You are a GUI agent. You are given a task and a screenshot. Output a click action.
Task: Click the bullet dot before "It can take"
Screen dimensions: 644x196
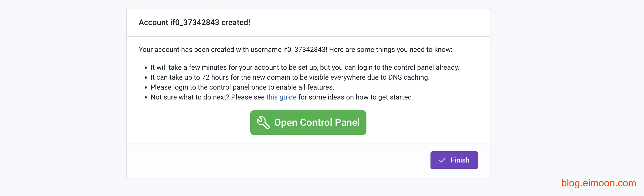[146, 78]
